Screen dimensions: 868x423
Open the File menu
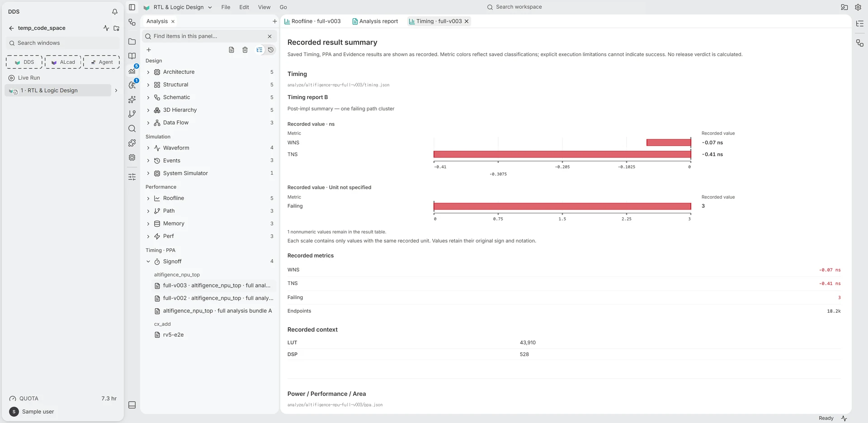coord(226,7)
